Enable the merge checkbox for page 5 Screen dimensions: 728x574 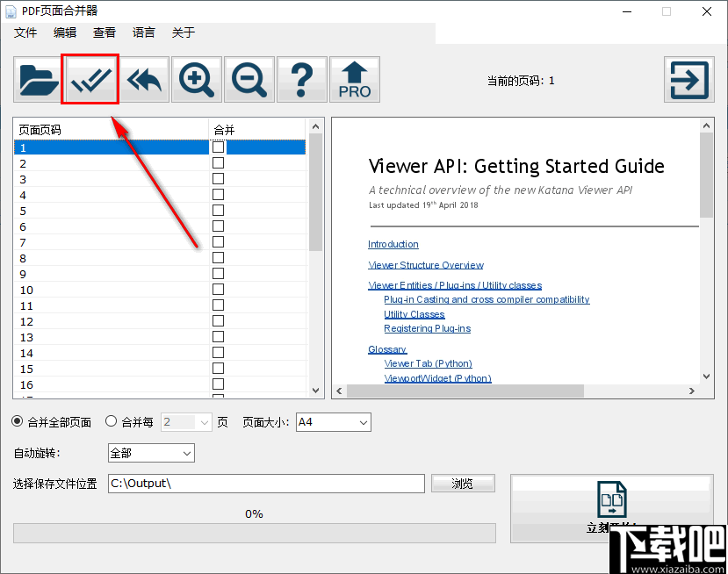click(218, 210)
